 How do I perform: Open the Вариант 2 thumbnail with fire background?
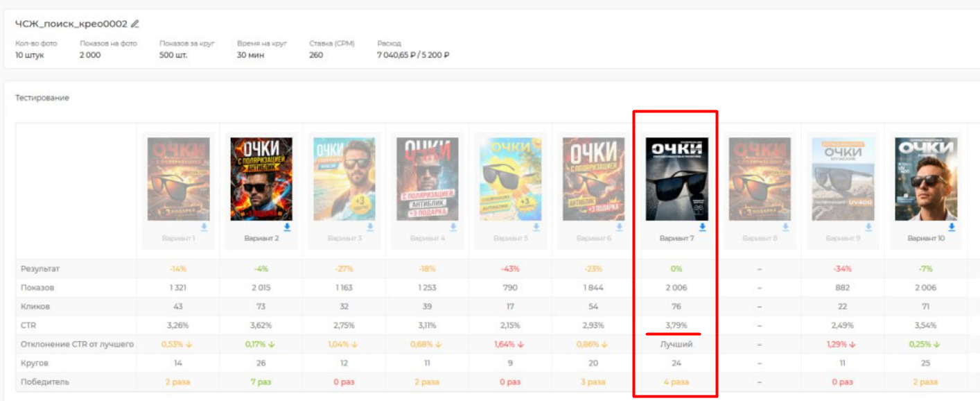click(261, 178)
